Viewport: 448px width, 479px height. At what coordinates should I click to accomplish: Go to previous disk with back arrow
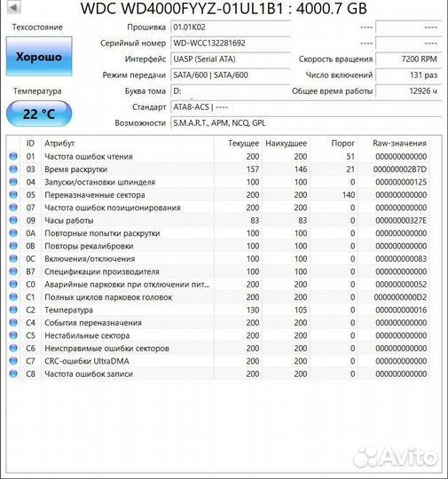(x=13, y=7)
